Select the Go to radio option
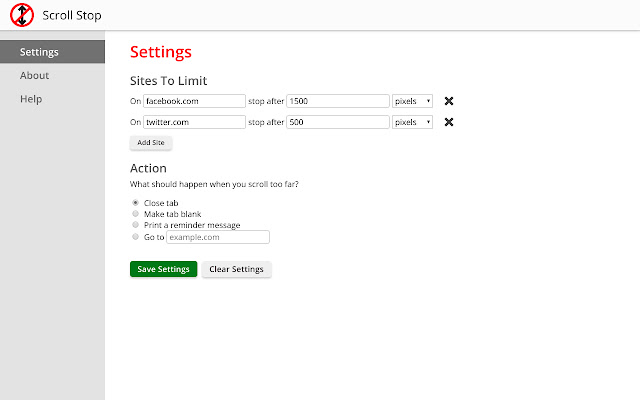This screenshot has height=400, width=640. (135, 237)
